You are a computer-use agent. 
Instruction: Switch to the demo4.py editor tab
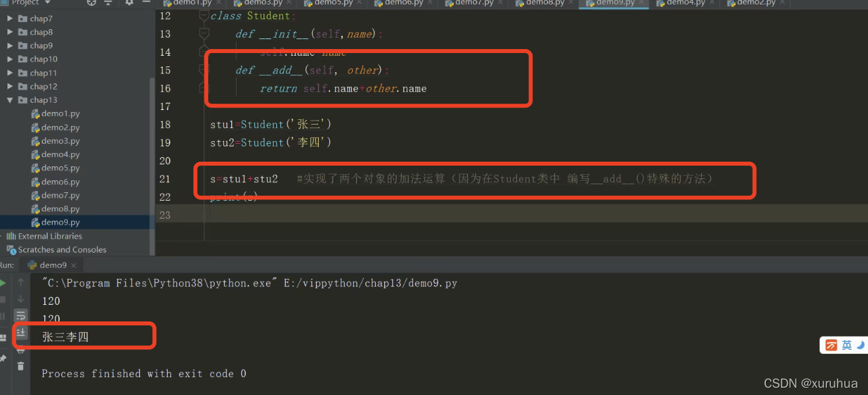pyautogui.click(x=686, y=3)
